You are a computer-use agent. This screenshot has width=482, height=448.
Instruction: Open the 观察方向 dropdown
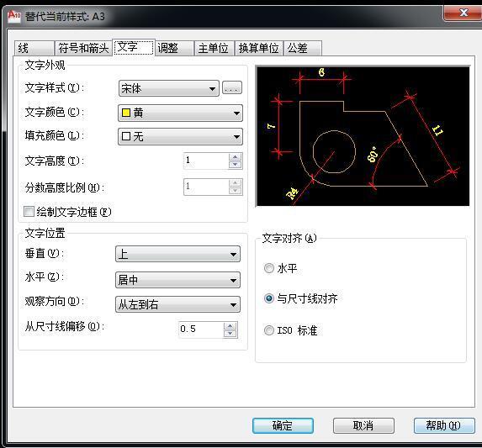pyautogui.click(x=177, y=304)
